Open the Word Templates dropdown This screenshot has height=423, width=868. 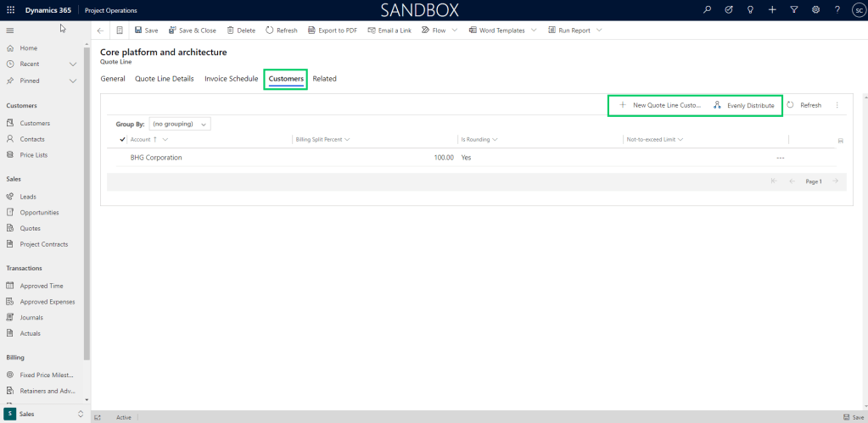point(501,31)
